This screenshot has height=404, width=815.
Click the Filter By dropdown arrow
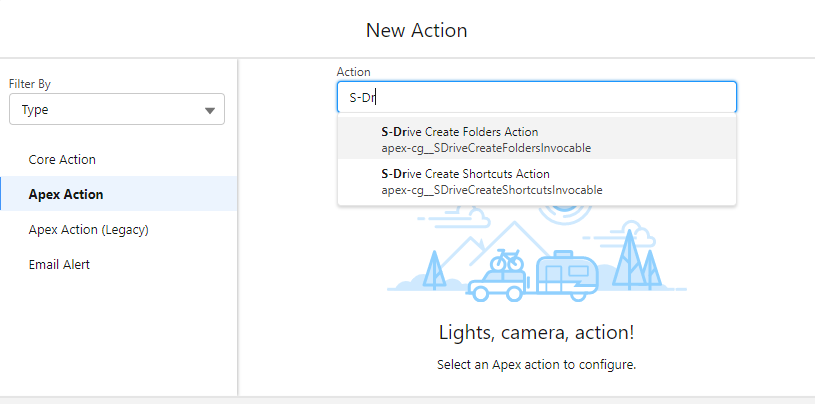point(209,111)
